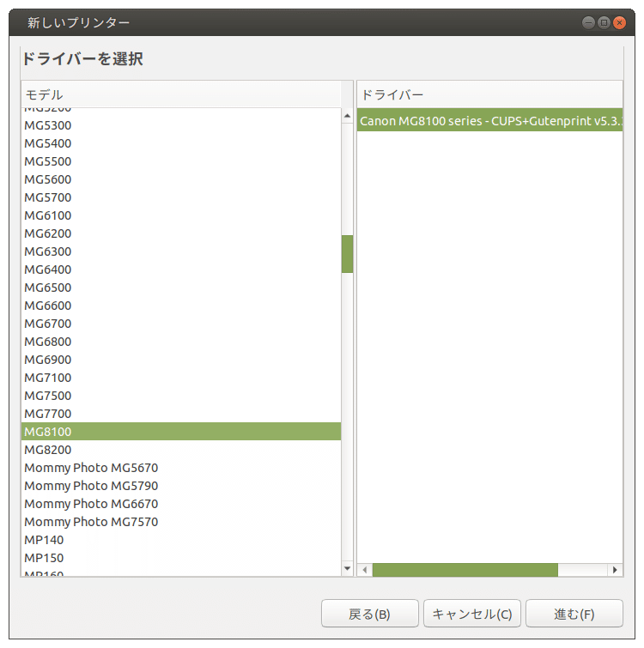Viewport: 644px width, 648px height.
Task: Select the MG6800 model
Action: 181,342
